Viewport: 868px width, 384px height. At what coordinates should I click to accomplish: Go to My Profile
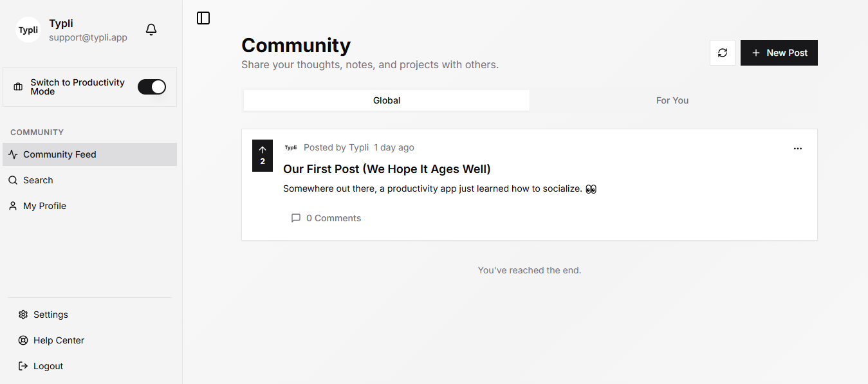point(44,206)
